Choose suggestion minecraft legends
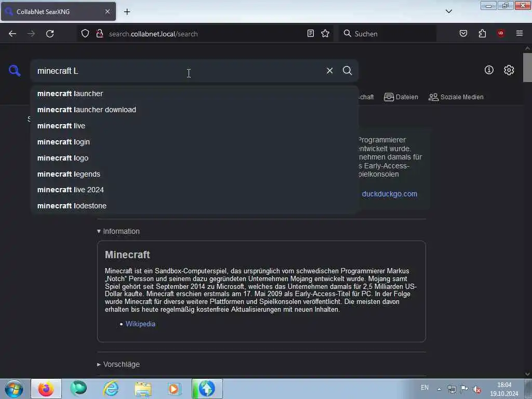Viewport: 532px width, 399px height. (194, 174)
